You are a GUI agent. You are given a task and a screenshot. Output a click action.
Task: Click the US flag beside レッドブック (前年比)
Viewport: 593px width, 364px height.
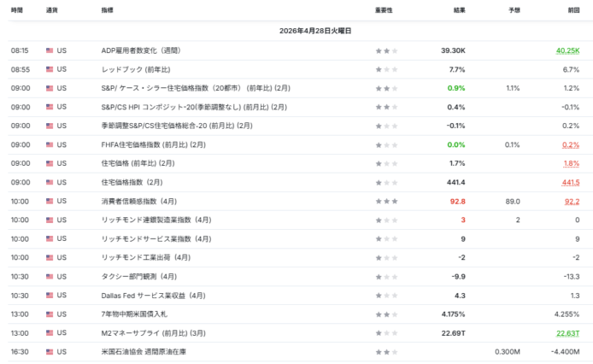[50, 69]
